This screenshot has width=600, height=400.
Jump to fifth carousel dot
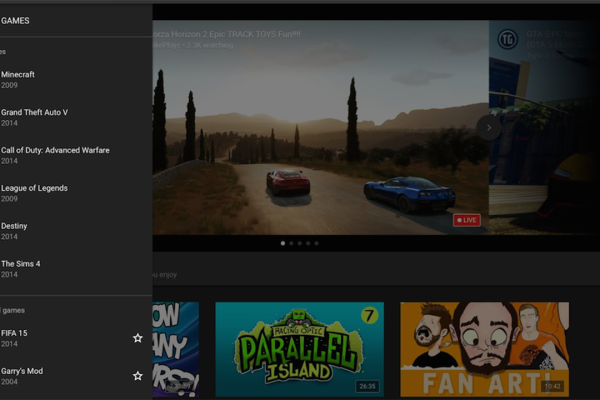tap(316, 243)
